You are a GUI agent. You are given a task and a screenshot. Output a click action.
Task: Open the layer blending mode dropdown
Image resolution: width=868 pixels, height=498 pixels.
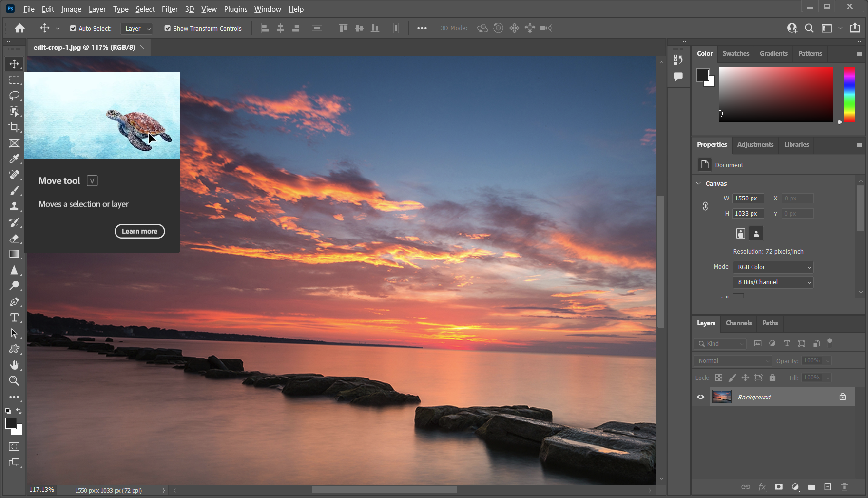tap(733, 360)
